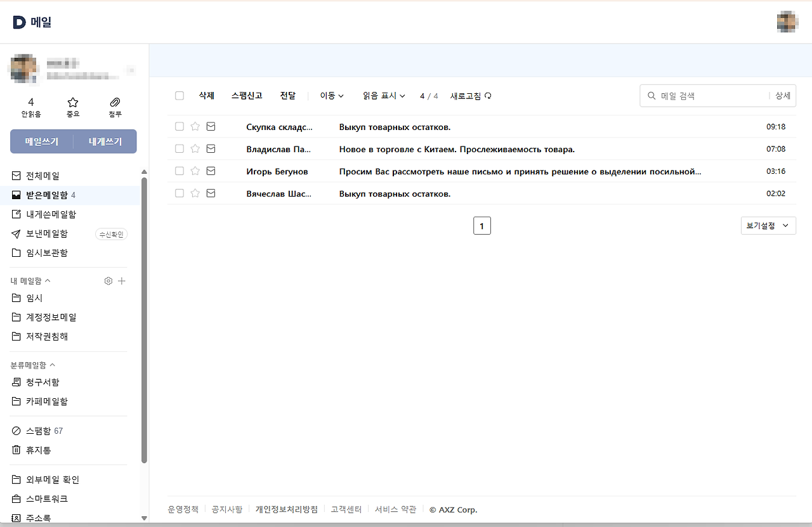
Task: Star the Скупка складс... mail
Action: [195, 127]
